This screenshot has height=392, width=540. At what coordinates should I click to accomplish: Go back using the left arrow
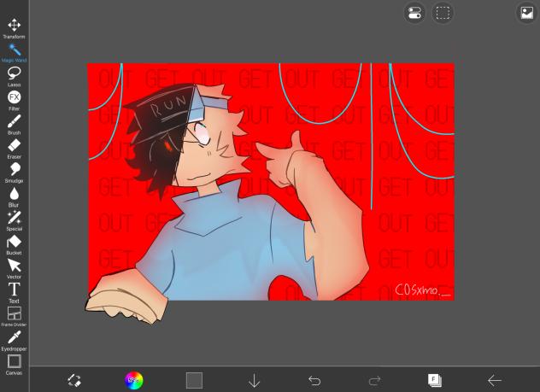click(495, 380)
